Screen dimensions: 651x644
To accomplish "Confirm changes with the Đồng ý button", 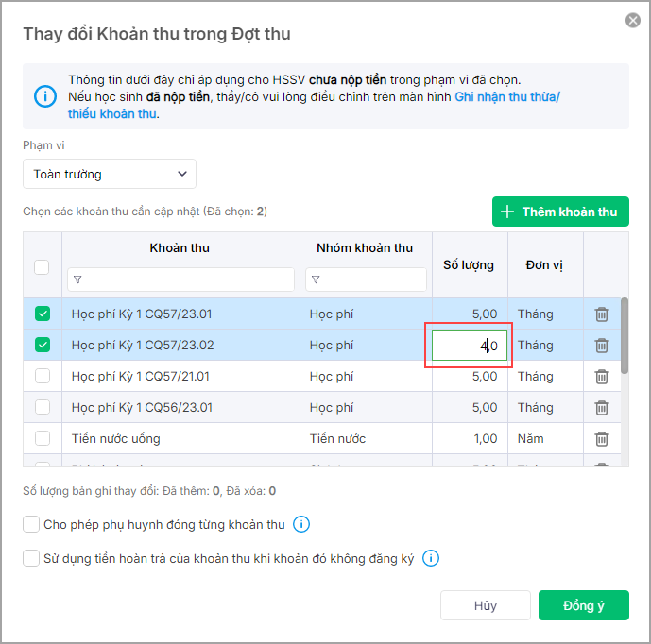I will 583,605.
